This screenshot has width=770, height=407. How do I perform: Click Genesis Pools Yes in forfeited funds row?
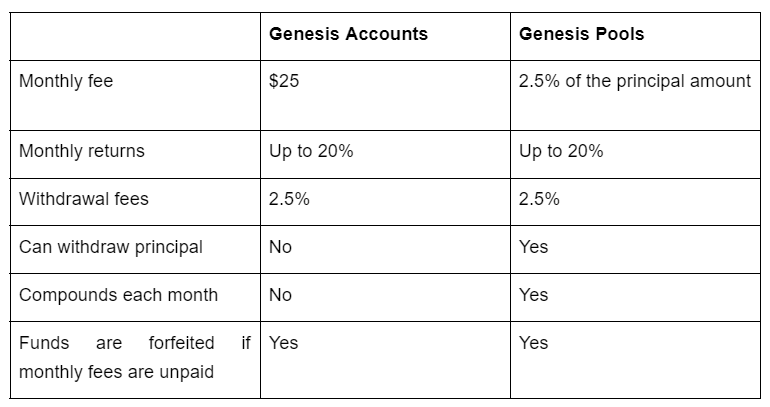(x=534, y=343)
